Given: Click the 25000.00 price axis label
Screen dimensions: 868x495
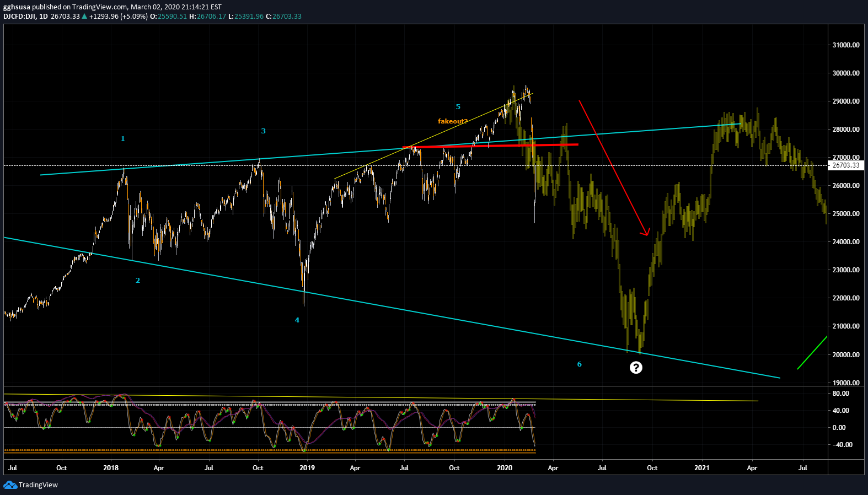Looking at the screenshot, I should click(x=846, y=214).
